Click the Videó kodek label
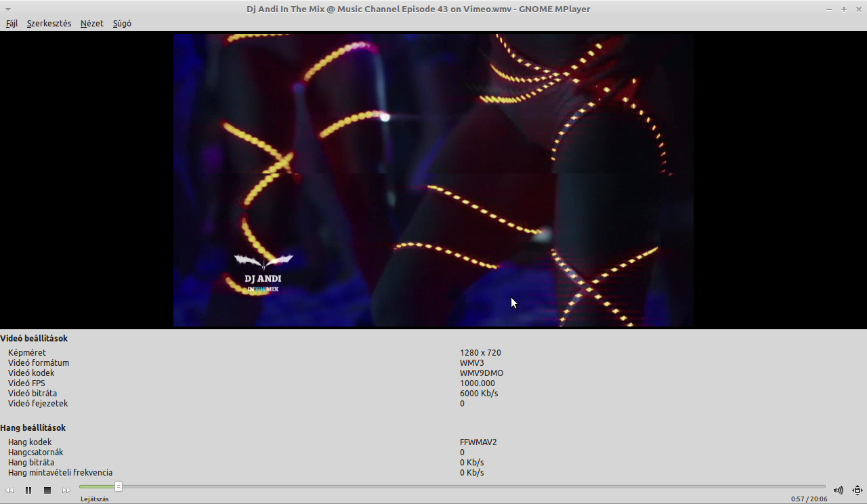Image resolution: width=867 pixels, height=504 pixels. (31, 373)
